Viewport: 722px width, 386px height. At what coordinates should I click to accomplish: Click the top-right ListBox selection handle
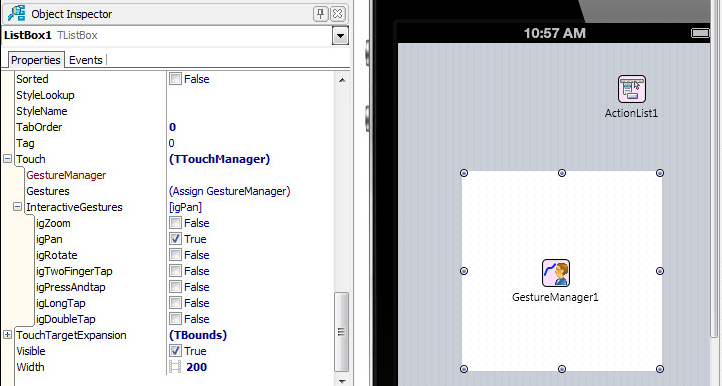660,173
